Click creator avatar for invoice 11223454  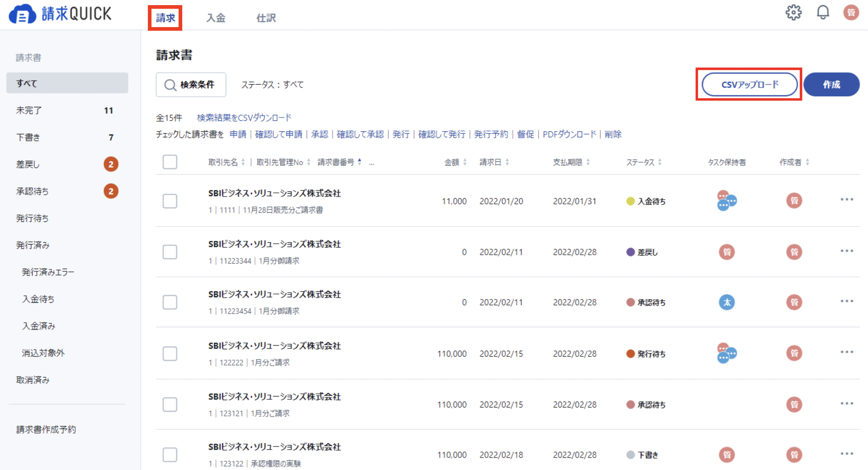pos(794,302)
